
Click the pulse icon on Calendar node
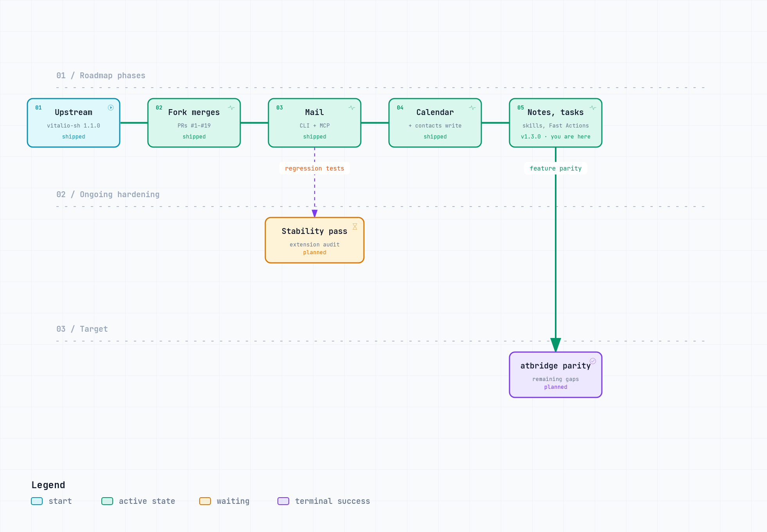472,108
